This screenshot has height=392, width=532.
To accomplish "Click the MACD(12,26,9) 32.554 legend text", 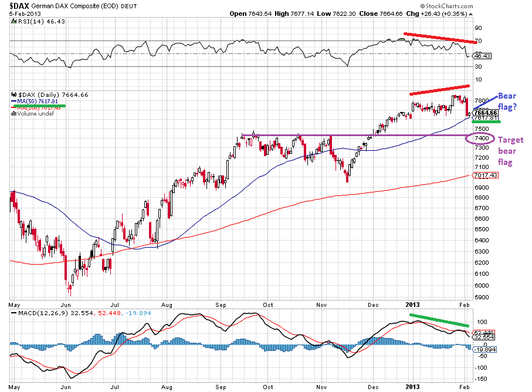I will 56,313.
